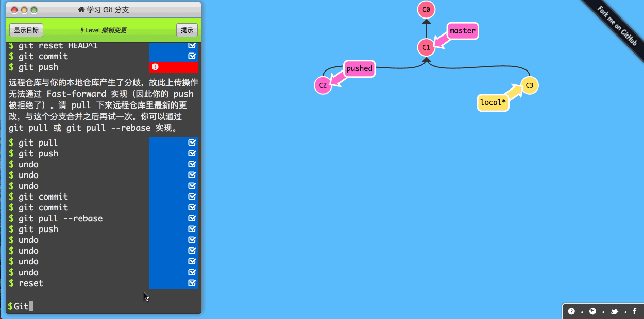The width and height of the screenshot is (644, 319).
Task: Click the 'git pull --rebase' command text
Action: click(61, 218)
